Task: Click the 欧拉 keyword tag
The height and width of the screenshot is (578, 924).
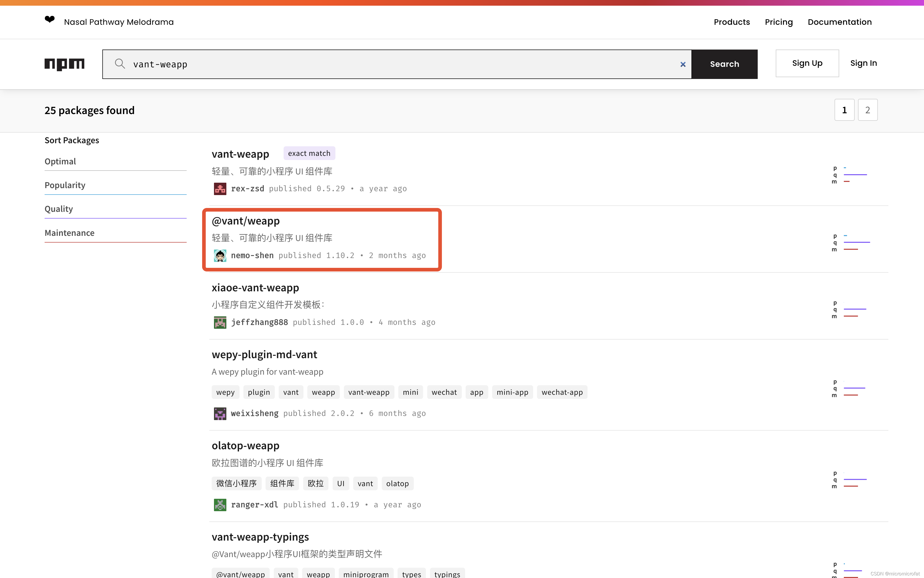Action: pos(316,484)
